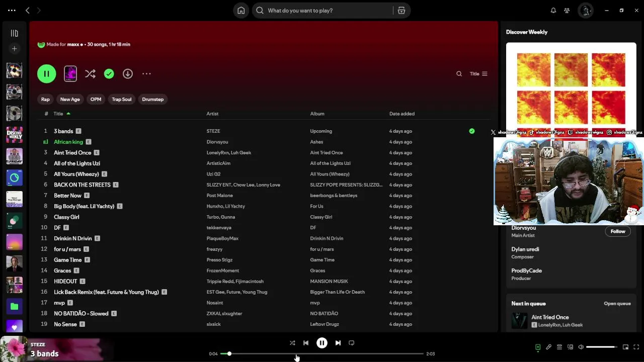Open the album MANSION MUSIK
The width and height of the screenshot is (644, 362).
[329, 282]
